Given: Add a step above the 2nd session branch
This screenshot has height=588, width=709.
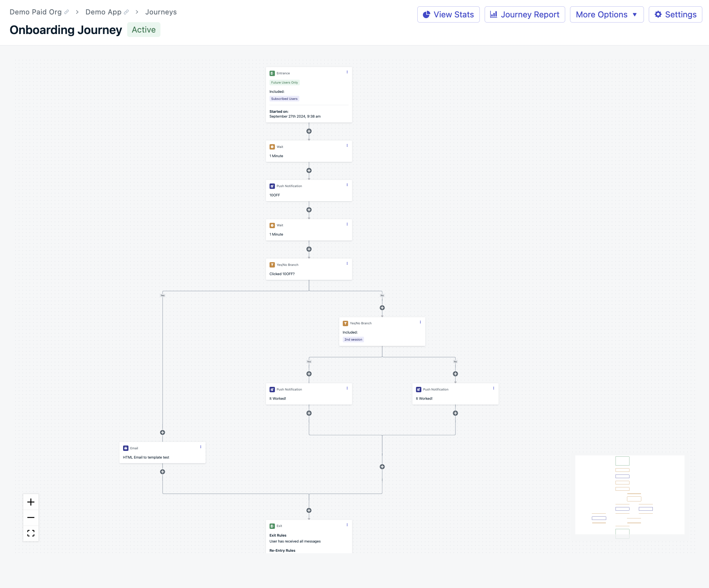Looking at the screenshot, I should click(x=382, y=308).
